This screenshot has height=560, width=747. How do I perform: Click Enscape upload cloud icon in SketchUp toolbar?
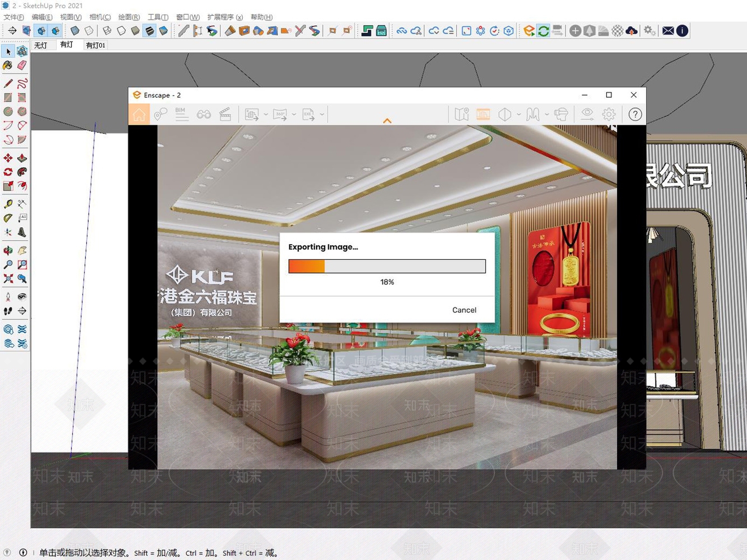point(631,31)
